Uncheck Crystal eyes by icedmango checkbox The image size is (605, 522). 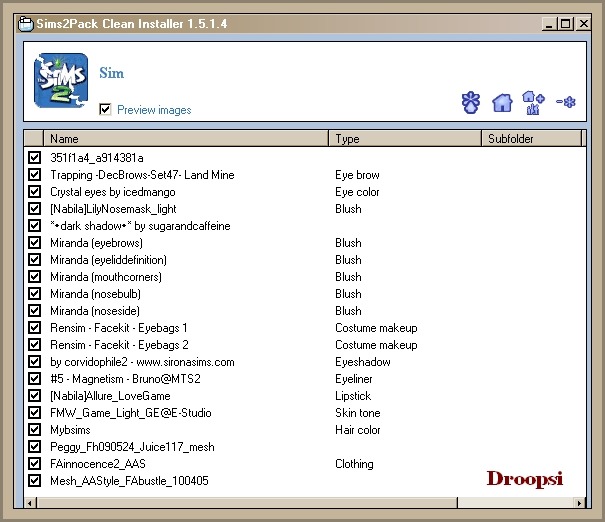(x=34, y=191)
